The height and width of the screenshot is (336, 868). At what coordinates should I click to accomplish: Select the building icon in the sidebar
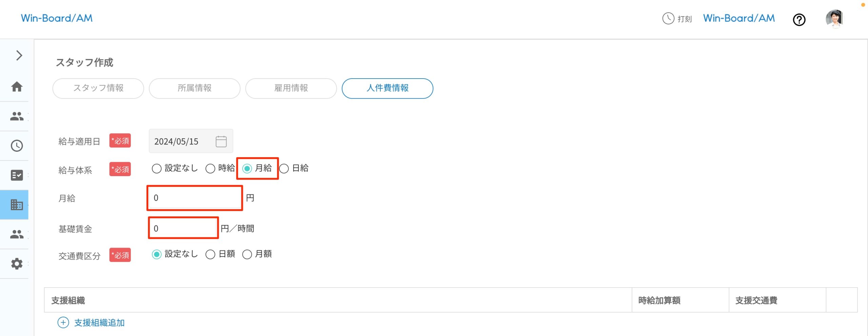[17, 205]
